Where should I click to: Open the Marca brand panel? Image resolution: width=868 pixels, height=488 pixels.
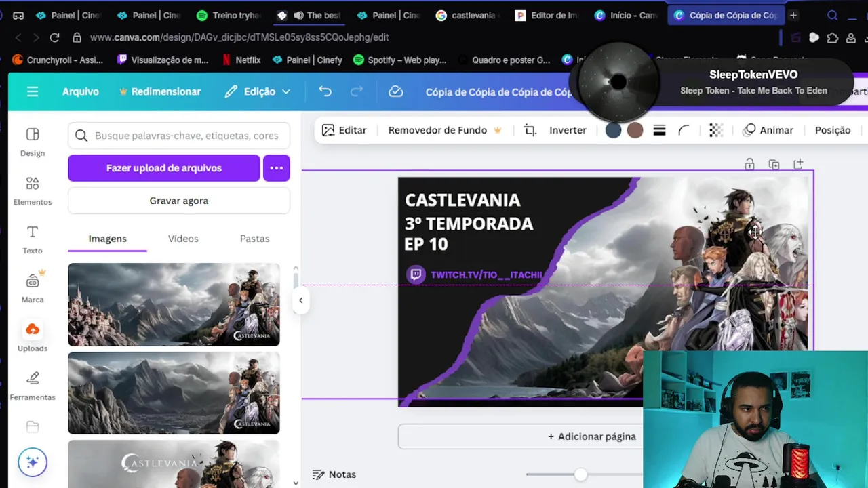tap(33, 289)
